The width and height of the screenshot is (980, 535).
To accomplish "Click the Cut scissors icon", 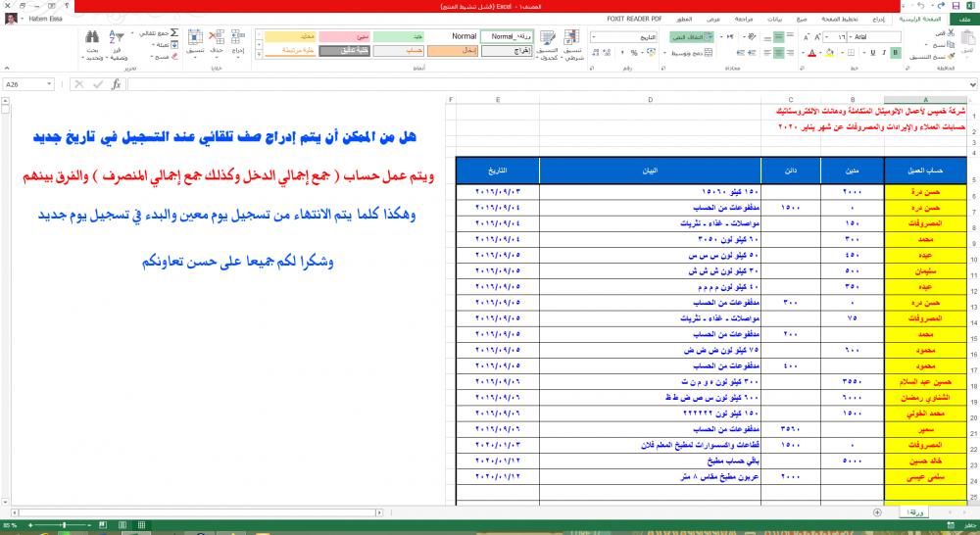I will point(951,32).
